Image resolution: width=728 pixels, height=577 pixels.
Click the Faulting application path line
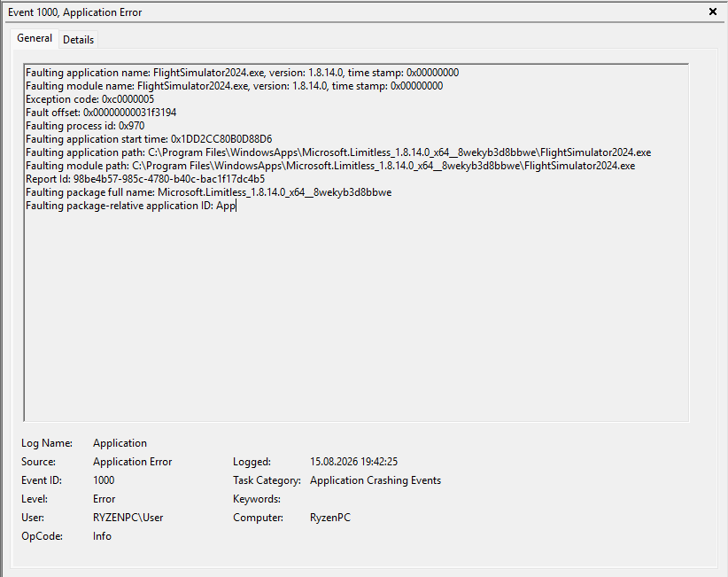pyautogui.click(x=338, y=152)
